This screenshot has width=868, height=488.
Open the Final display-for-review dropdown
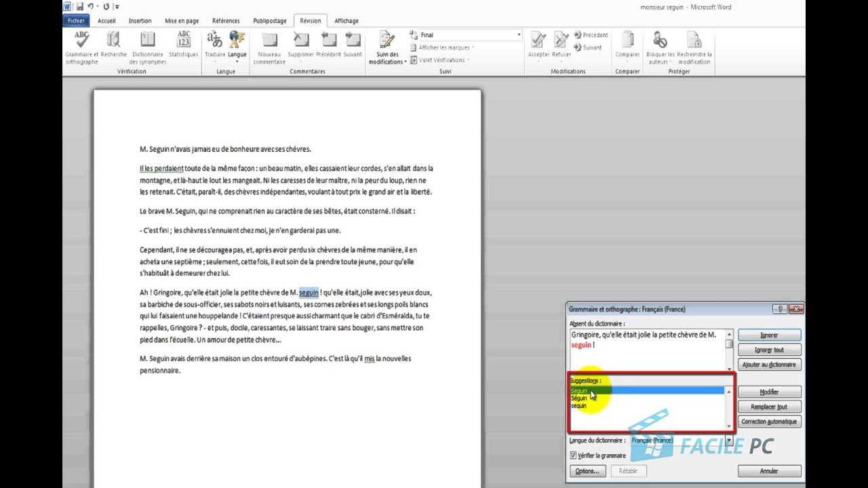pyautogui.click(x=519, y=35)
